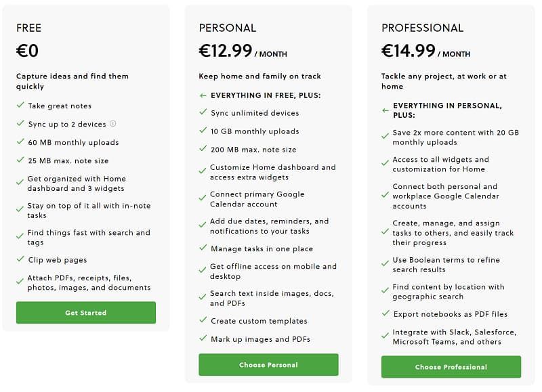Click the Choose Professional button
Viewport: 542px width, 392px height.
coord(451,367)
